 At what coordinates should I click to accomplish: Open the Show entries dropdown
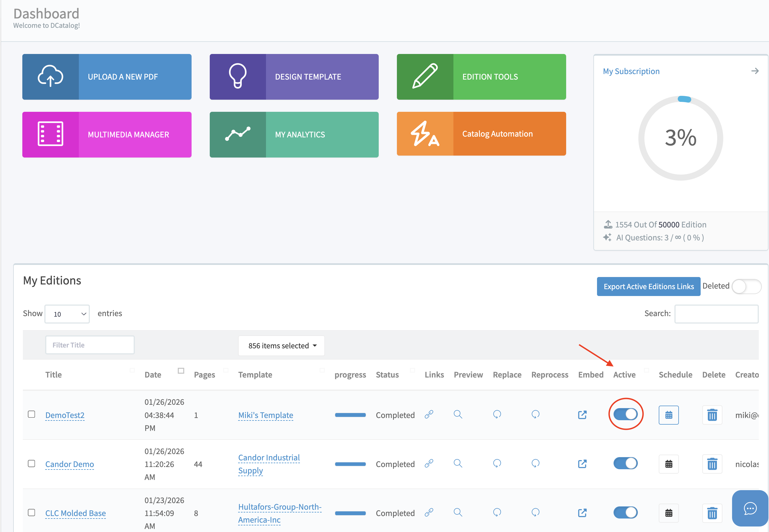coord(67,314)
